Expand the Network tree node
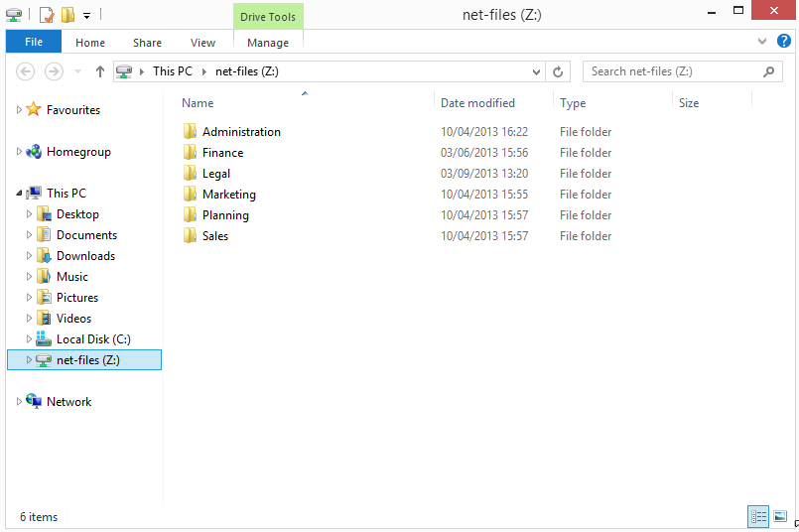This screenshot has width=799, height=532. tap(19, 402)
